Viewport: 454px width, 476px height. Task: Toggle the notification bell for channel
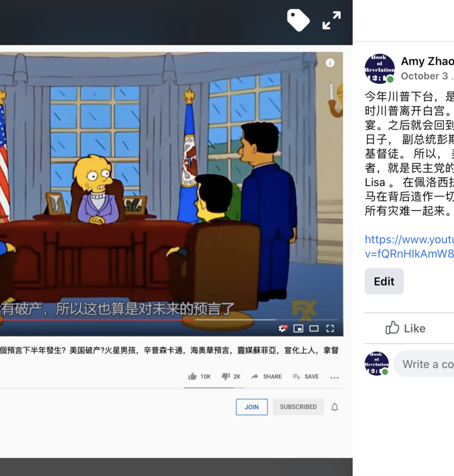pyautogui.click(x=334, y=407)
